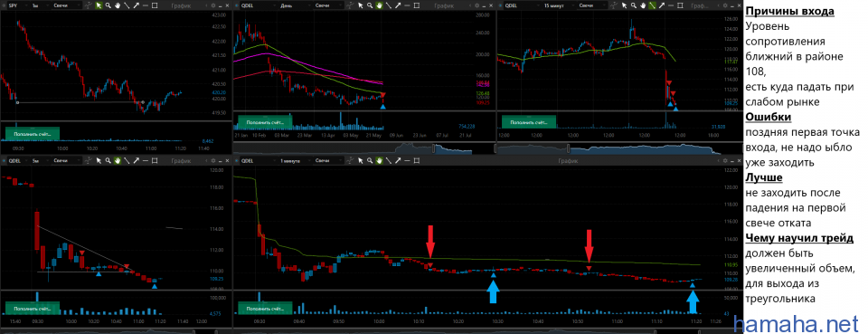The height and width of the screenshot is (334, 868).
Task: Toggle the hand tool in QDEL 5-minute chart
Action: pyautogui.click(x=118, y=160)
